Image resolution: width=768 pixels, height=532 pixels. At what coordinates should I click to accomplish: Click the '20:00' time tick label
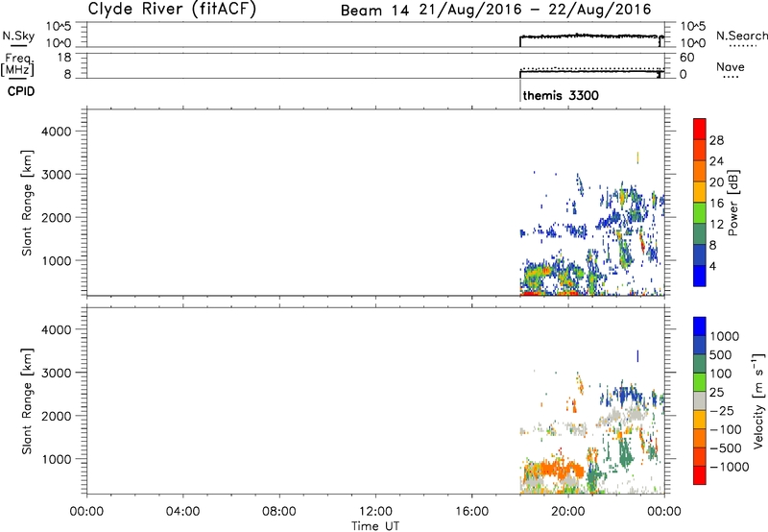click(x=568, y=512)
